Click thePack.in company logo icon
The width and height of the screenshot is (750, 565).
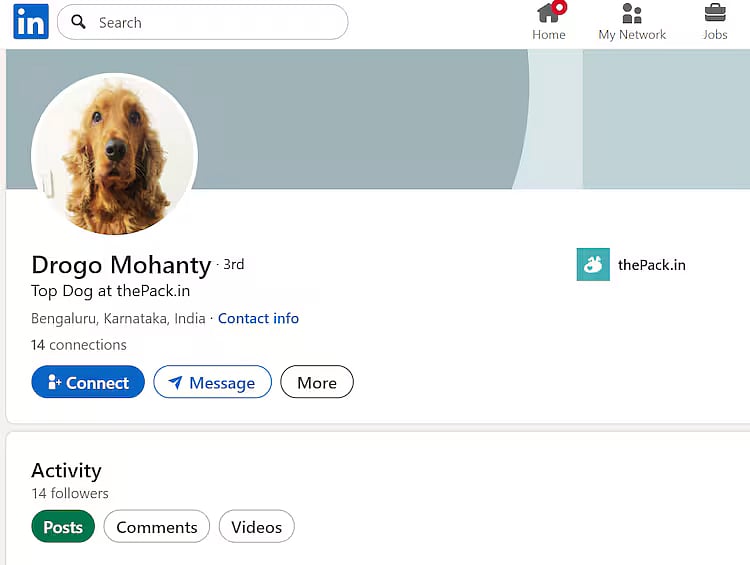point(593,265)
